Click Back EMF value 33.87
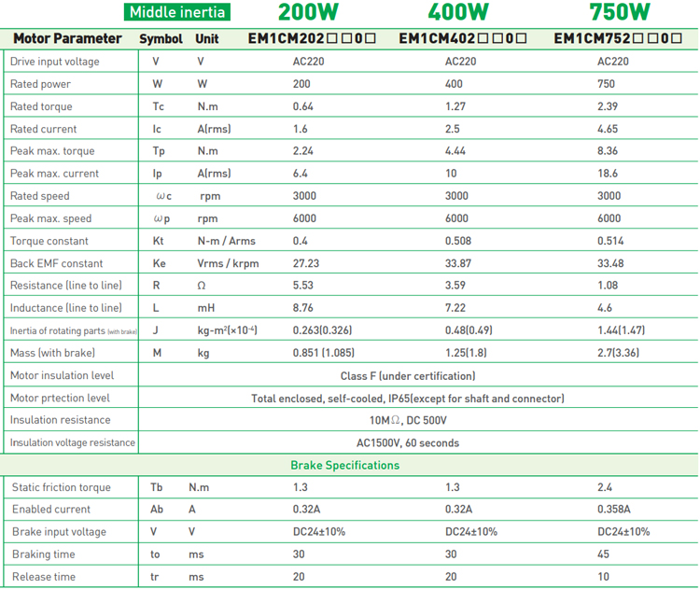 click(458, 263)
